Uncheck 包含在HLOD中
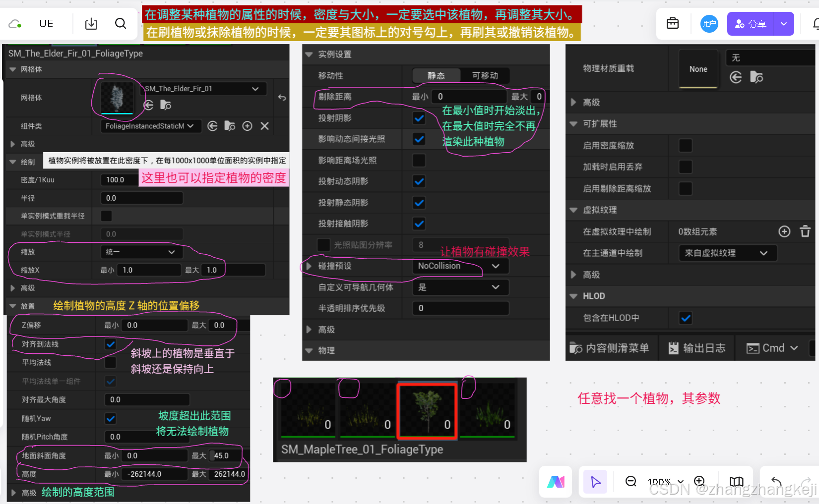The image size is (819, 504). coord(686,318)
